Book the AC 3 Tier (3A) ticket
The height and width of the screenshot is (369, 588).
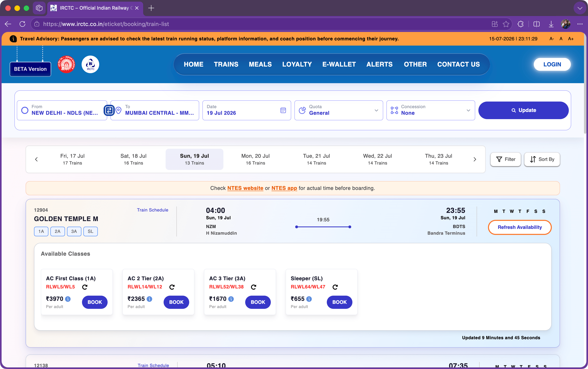coord(258,302)
